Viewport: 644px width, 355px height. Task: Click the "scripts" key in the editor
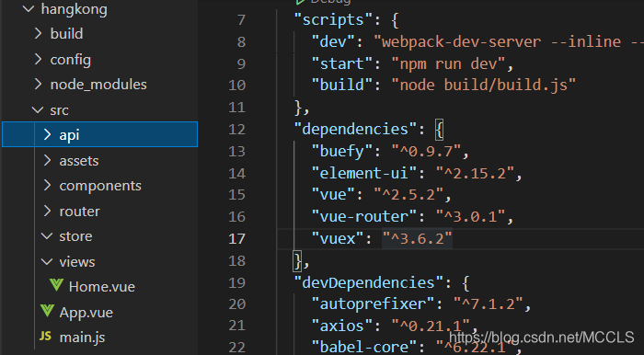pos(333,19)
